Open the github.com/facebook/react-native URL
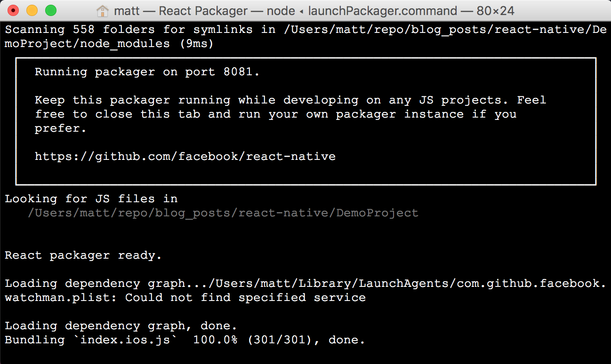611x364 pixels. coord(185,156)
